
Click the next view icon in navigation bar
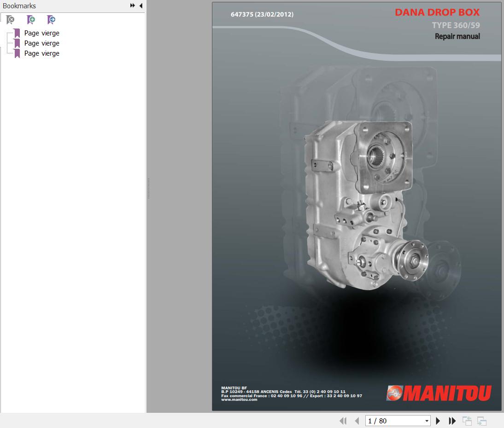(x=481, y=421)
